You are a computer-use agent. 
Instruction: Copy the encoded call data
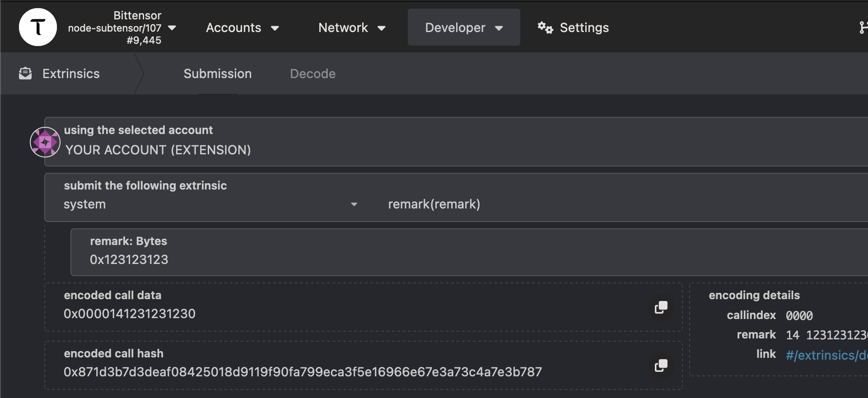tap(661, 307)
